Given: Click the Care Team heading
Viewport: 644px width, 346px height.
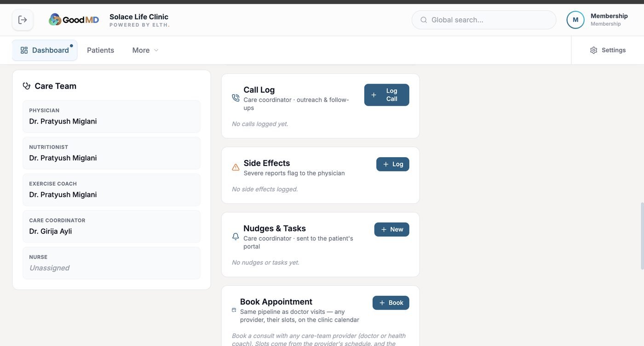Looking at the screenshot, I should tap(56, 86).
